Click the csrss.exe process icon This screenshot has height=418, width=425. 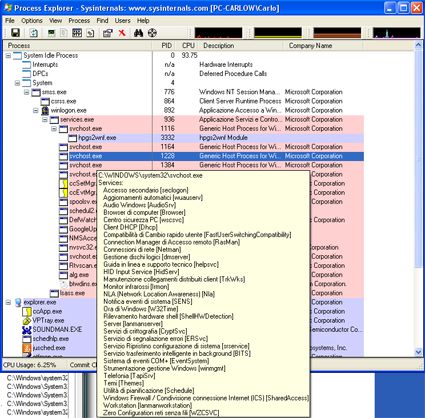(45, 101)
